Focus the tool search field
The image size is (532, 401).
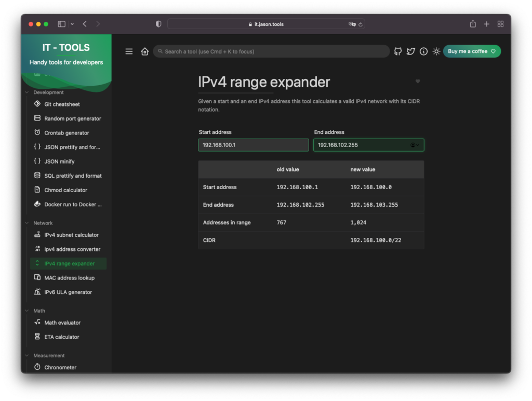tap(271, 51)
